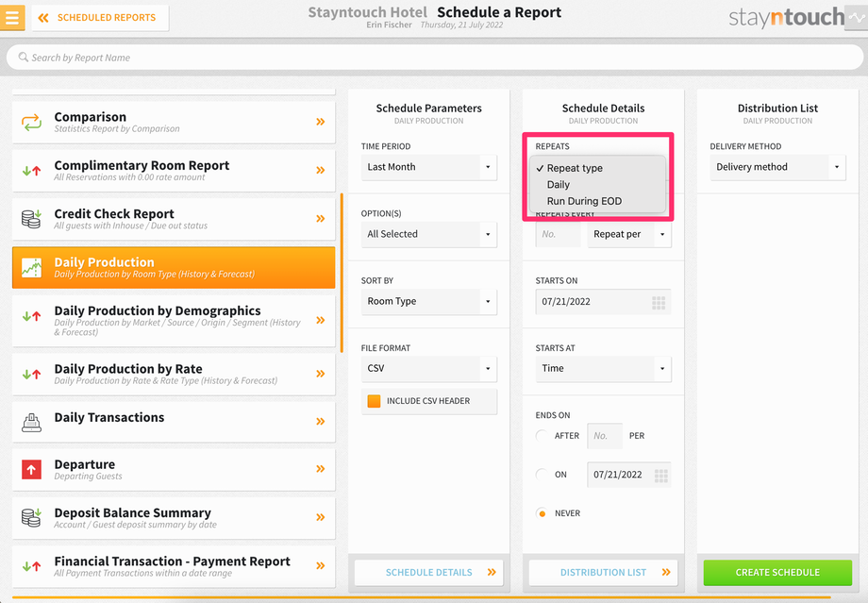Click the chevron on Daily Production by Demographics

(x=321, y=320)
